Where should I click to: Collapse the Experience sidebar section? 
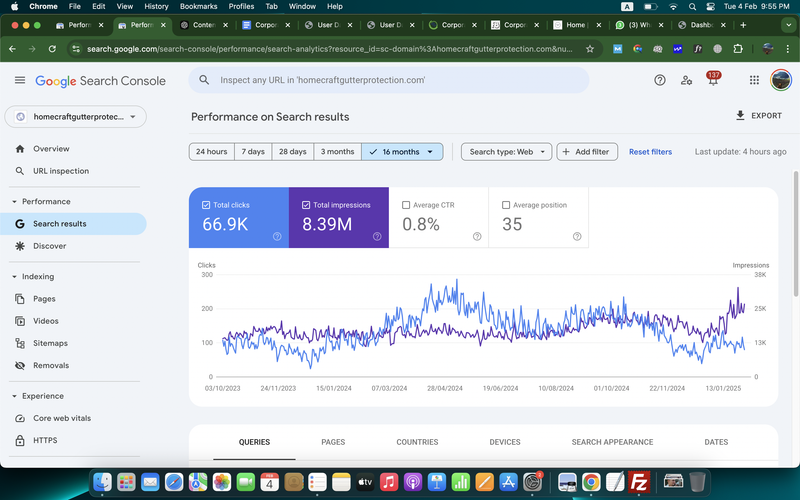tap(14, 396)
